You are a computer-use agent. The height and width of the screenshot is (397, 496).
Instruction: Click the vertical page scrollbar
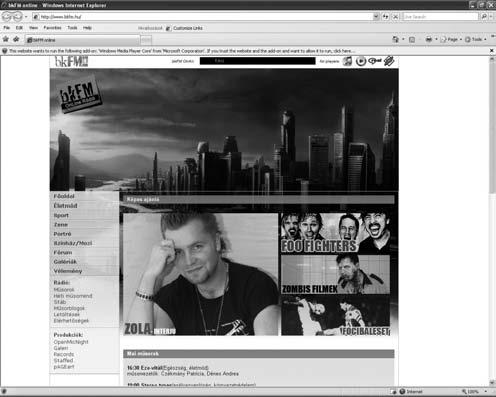coord(492,220)
